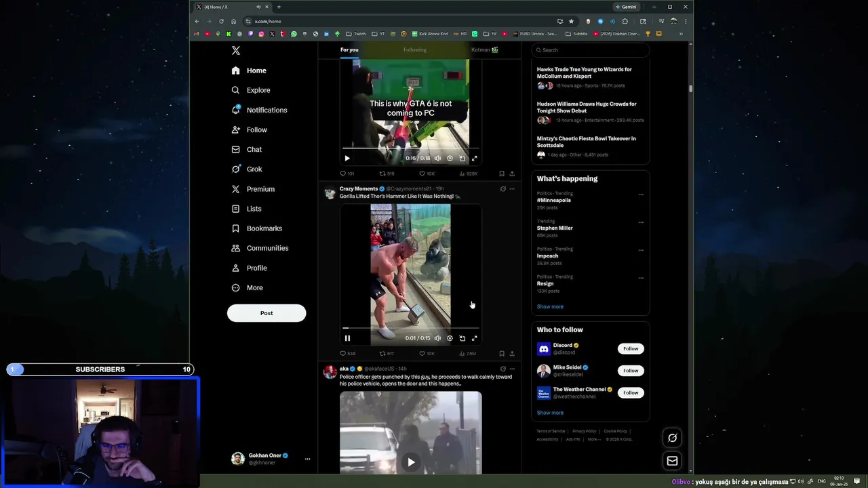Bookmark page with browser star icon
This screenshot has height=488, width=868.
point(571,21)
